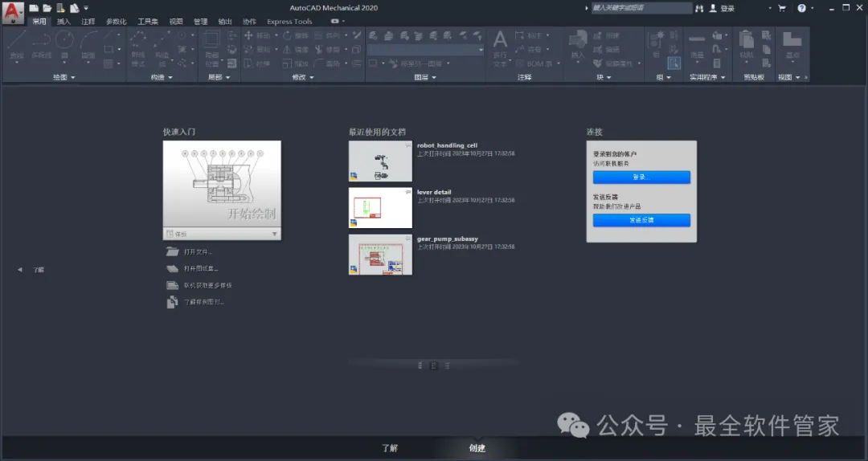Screen dimensions: 868x461
Task: Pin the robot_handling_cell recent document
Action: click(408, 145)
